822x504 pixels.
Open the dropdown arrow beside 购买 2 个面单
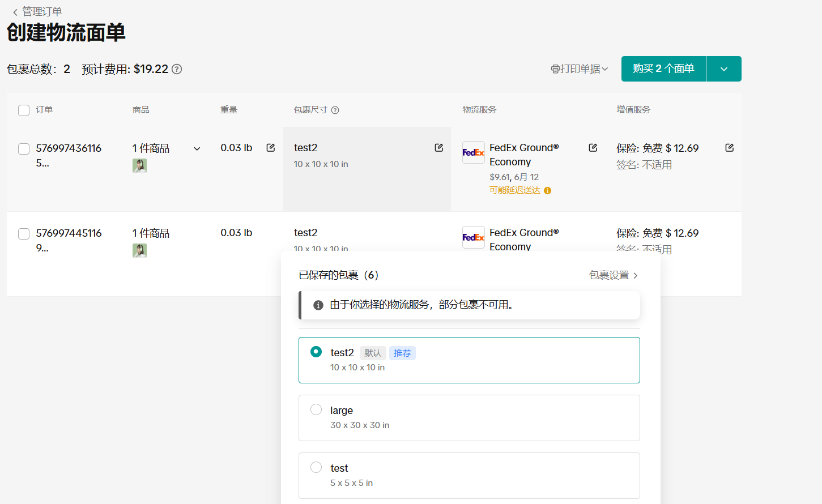tap(723, 69)
